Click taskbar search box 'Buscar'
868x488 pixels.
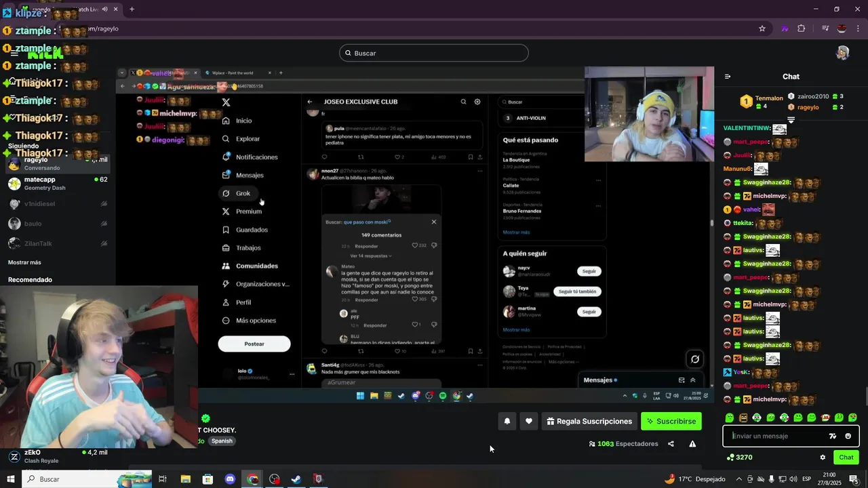coord(87,479)
